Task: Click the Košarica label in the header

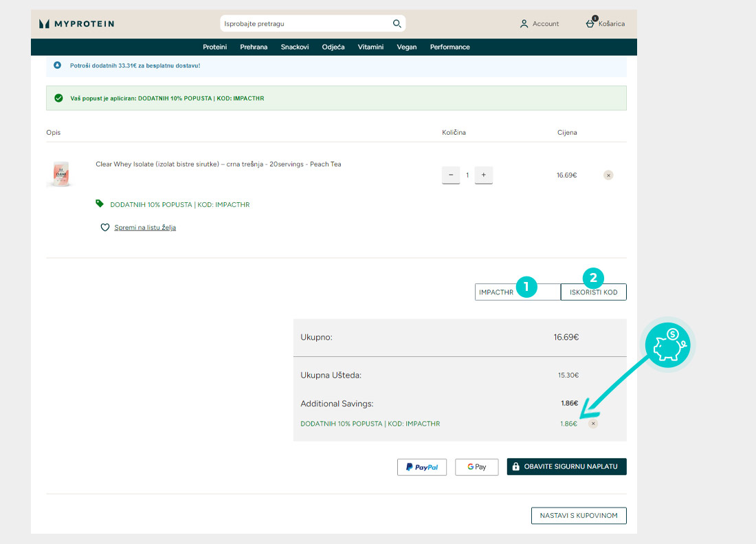Action: pos(612,23)
